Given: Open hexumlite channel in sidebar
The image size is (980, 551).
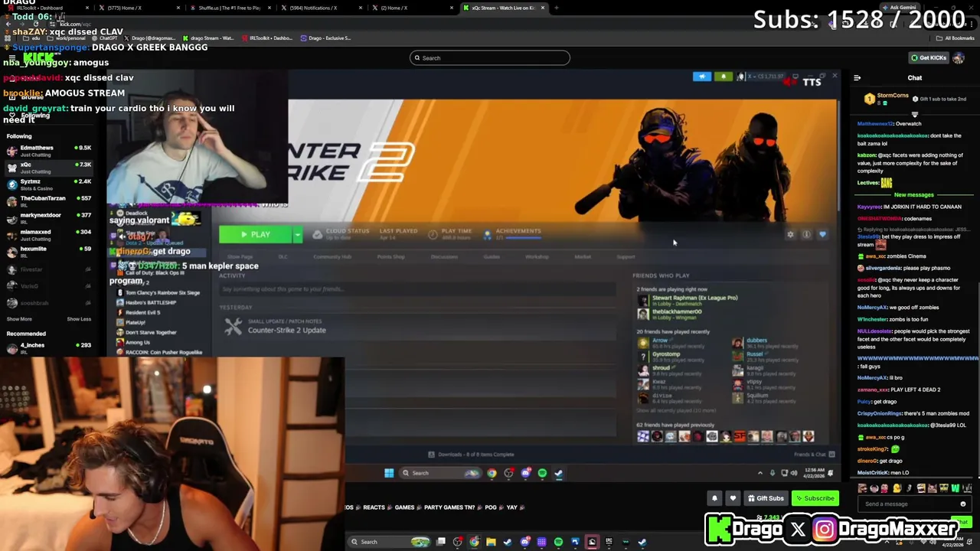Looking at the screenshot, I should pos(47,252).
